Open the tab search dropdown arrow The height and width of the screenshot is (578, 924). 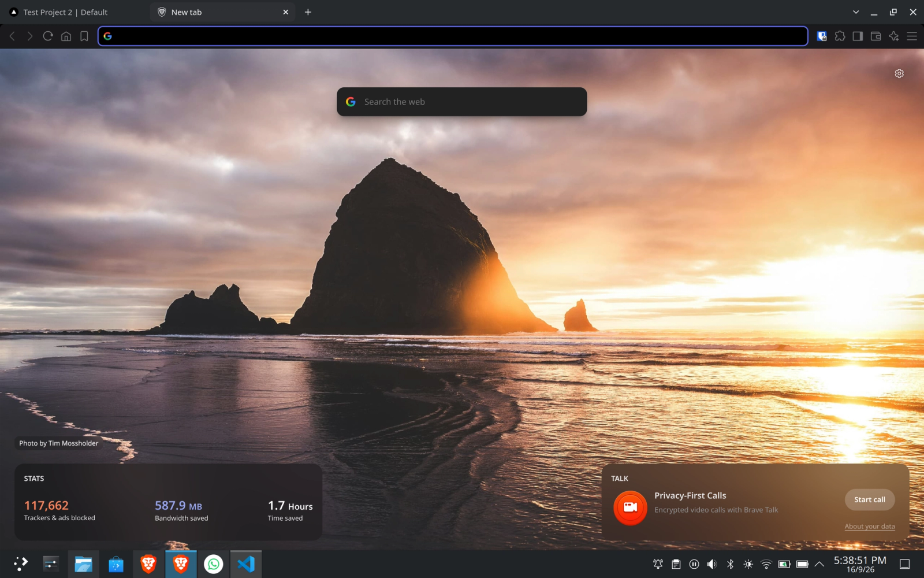[856, 12]
